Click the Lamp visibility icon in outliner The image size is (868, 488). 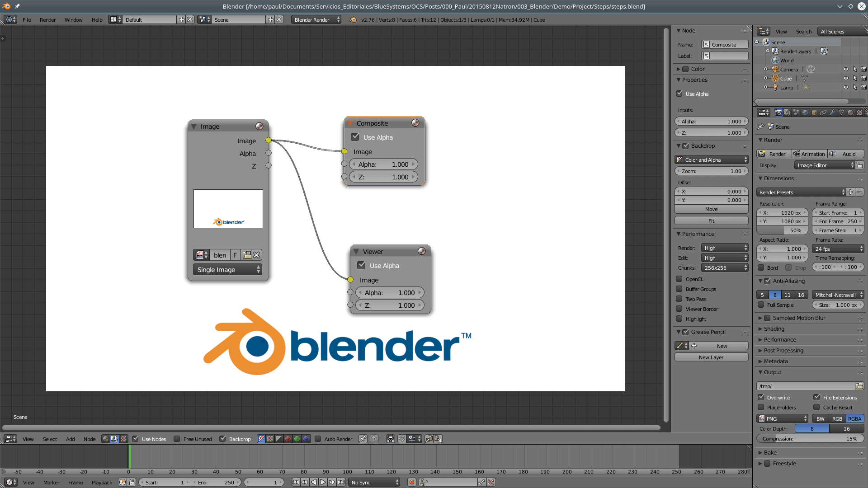pos(845,87)
